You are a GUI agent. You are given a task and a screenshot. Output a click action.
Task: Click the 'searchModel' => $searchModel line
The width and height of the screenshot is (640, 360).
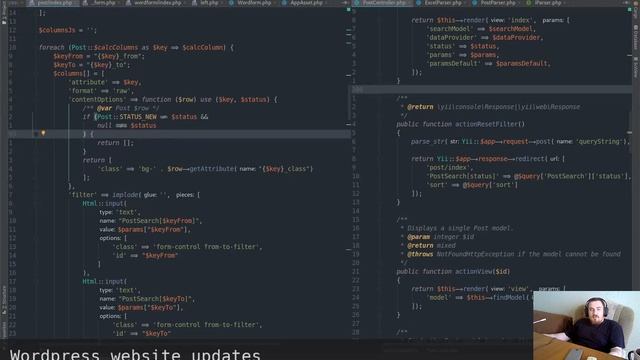point(481,29)
